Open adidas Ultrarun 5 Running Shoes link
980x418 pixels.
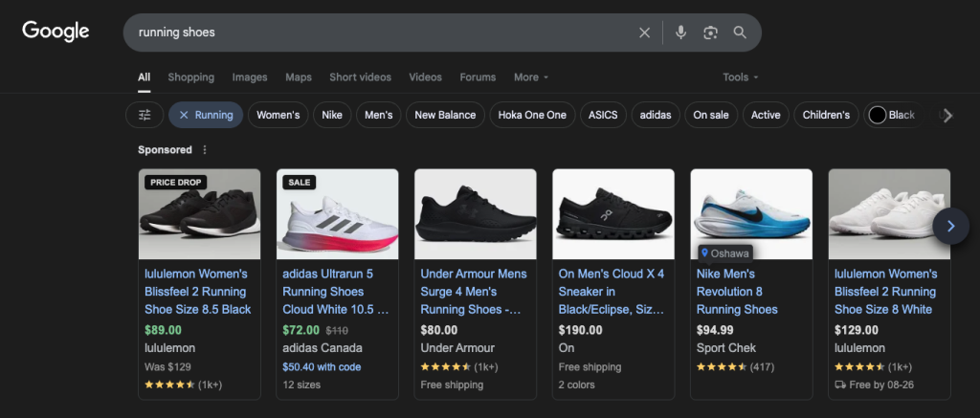334,291
